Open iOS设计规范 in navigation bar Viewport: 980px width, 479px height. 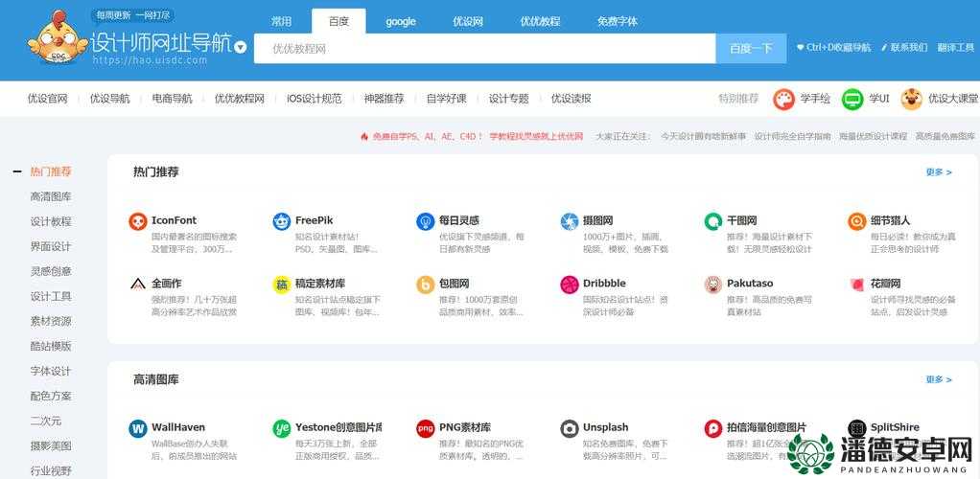coord(315,99)
